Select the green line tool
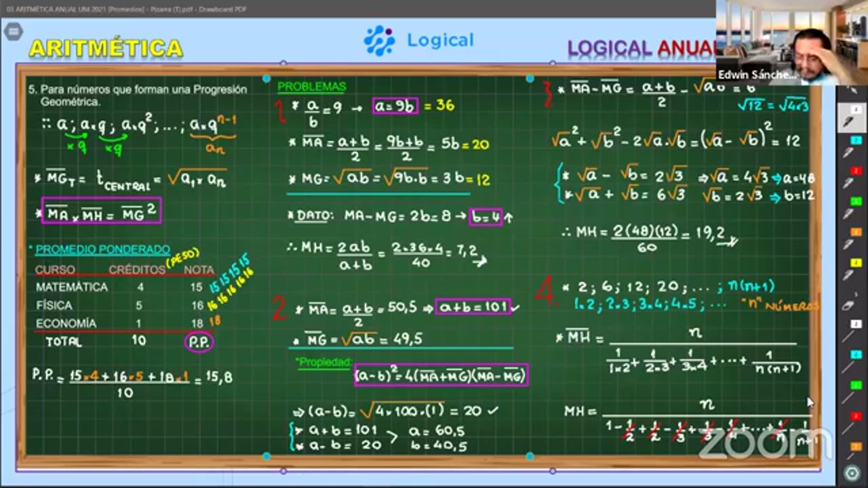The width and height of the screenshot is (868, 488). click(x=851, y=392)
